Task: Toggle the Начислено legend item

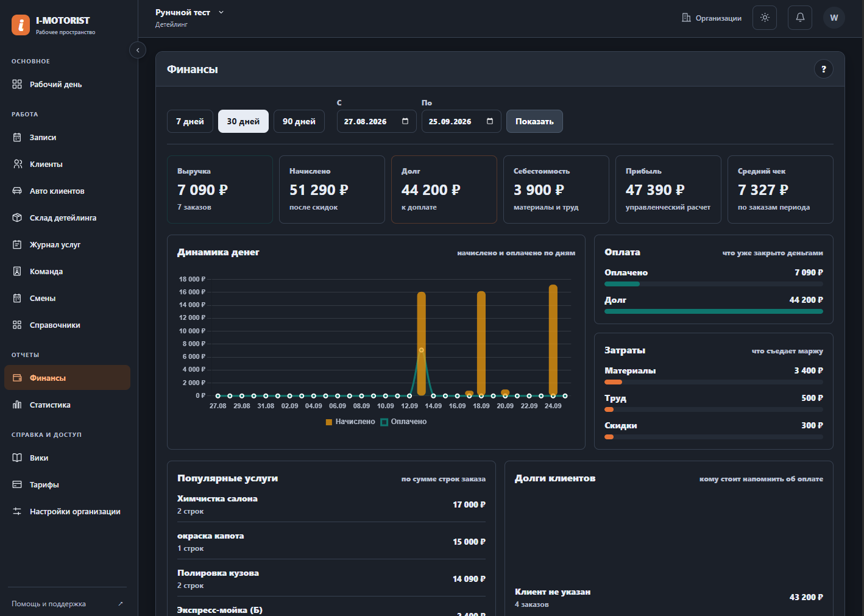Action: click(x=350, y=422)
